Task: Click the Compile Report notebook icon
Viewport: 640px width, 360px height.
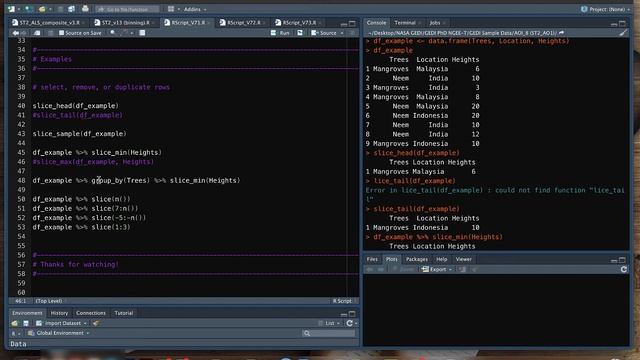Action: [x=142, y=33]
